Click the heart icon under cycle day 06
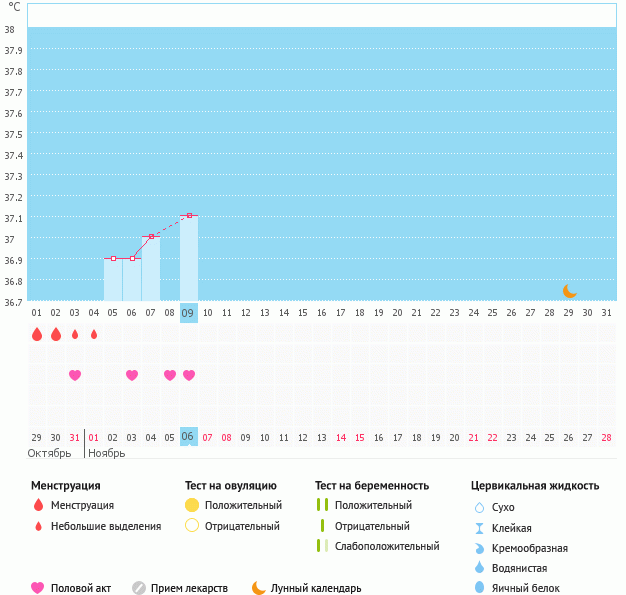The image size is (626, 595). (132, 375)
